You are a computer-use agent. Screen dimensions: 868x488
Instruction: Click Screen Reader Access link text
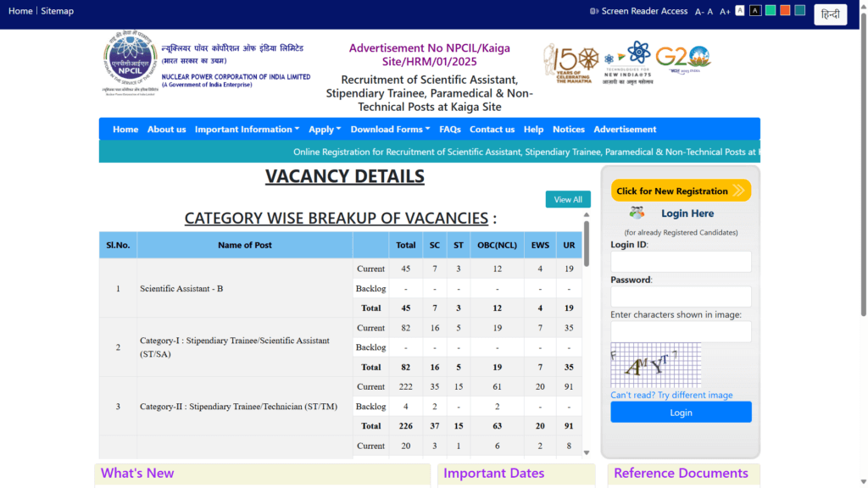pos(644,11)
